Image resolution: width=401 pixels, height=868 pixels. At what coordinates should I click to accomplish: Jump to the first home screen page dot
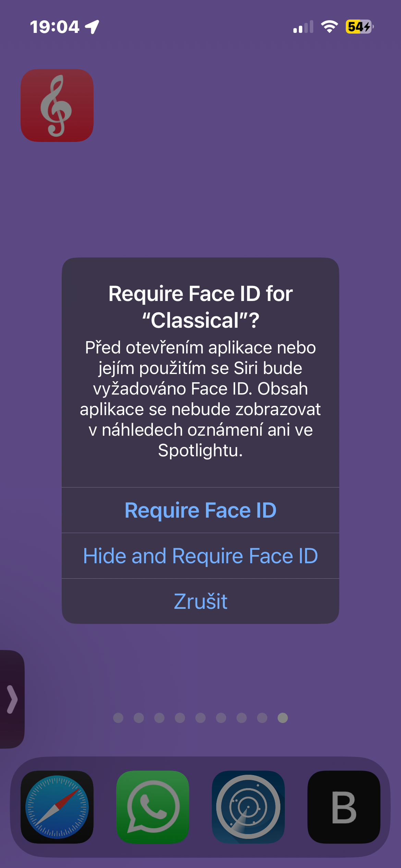click(118, 718)
